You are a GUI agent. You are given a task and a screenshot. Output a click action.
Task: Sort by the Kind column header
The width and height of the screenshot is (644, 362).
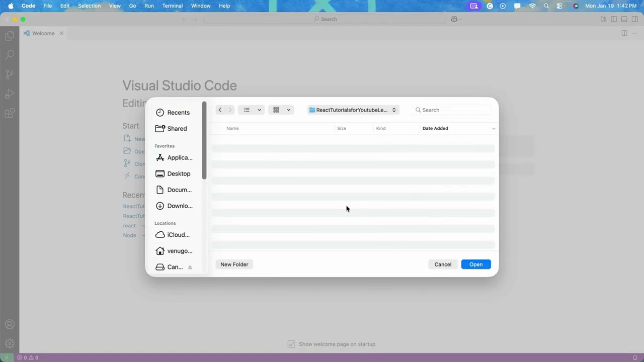click(381, 128)
